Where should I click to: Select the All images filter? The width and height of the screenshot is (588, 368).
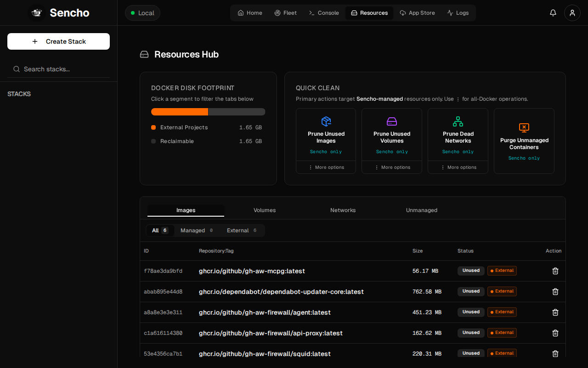point(160,230)
